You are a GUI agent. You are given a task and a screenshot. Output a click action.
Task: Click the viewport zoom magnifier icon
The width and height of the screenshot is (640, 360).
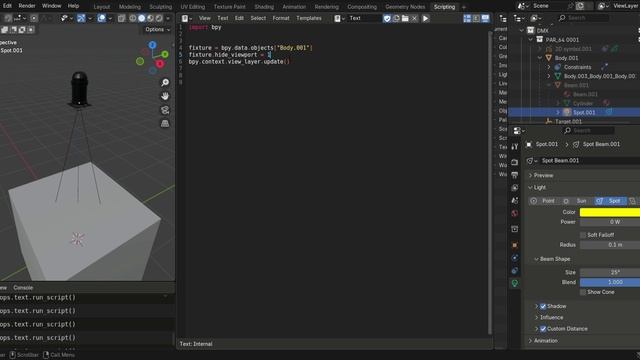pos(165,82)
